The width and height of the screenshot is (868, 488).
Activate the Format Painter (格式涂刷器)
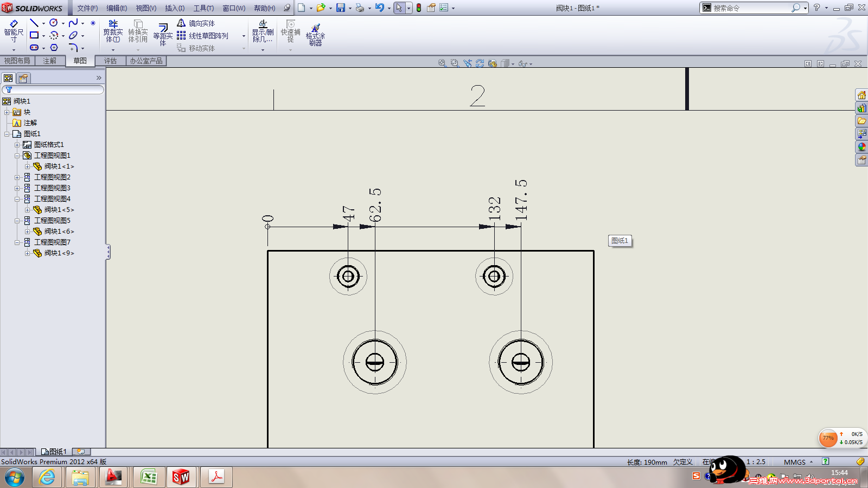(x=315, y=35)
